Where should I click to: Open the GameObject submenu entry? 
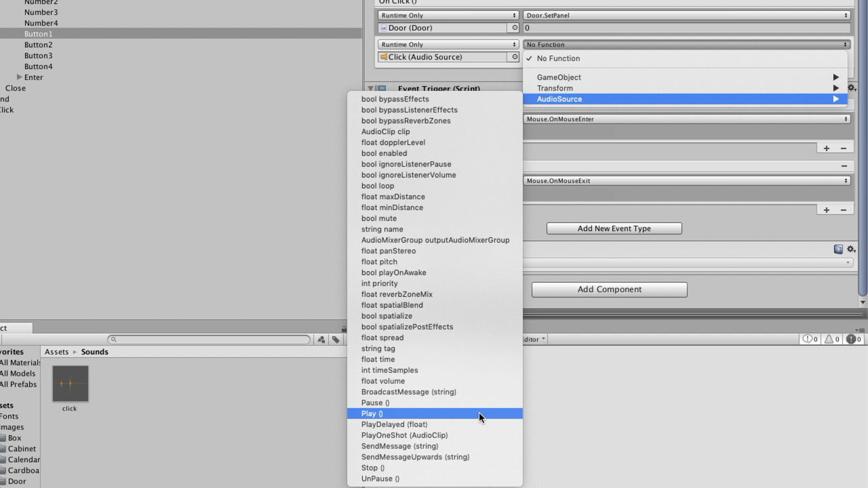[x=559, y=77]
